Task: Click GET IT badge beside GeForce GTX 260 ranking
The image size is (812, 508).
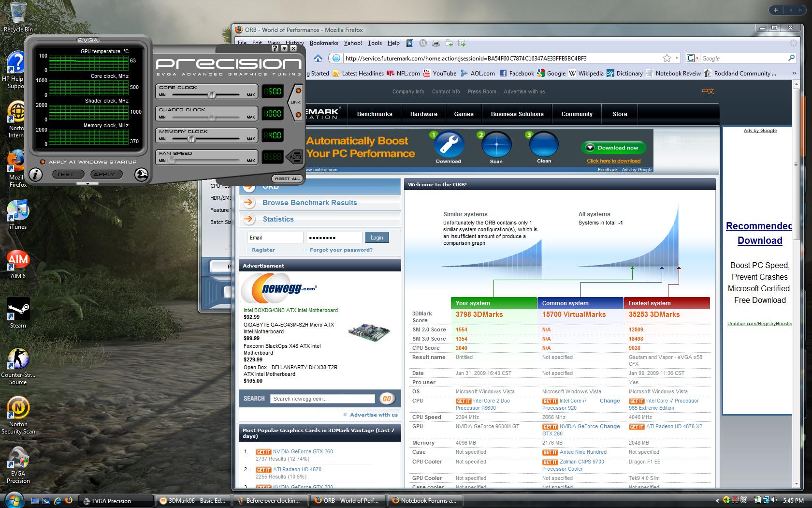Action: [x=263, y=452]
